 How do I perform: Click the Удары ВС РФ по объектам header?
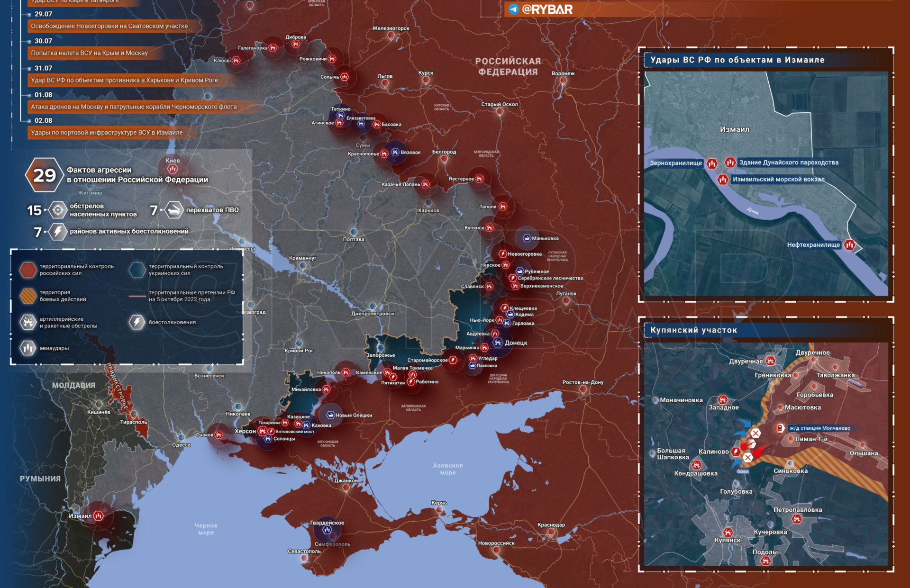(x=737, y=60)
